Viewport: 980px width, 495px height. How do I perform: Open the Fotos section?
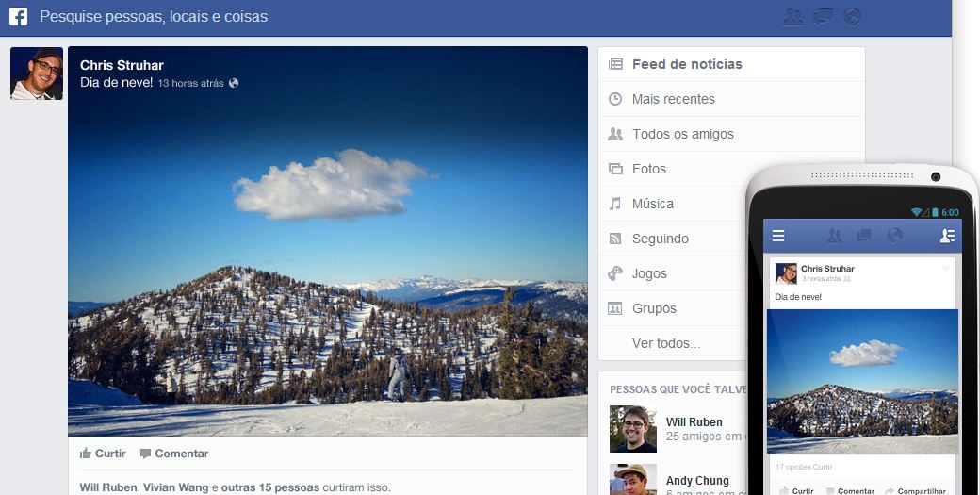click(x=648, y=169)
